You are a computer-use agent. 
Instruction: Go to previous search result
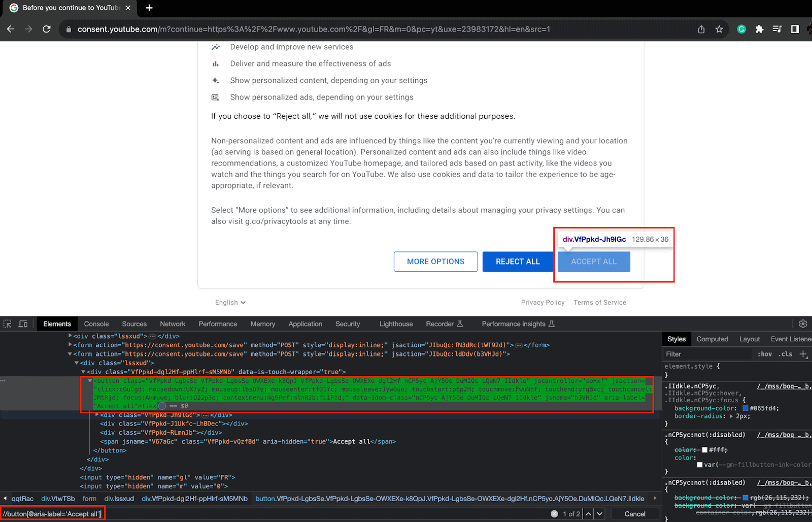pyautogui.click(x=588, y=514)
